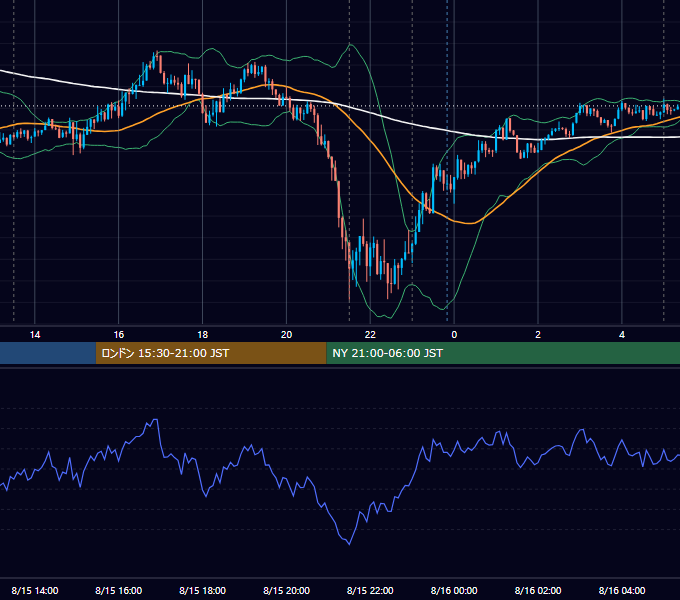Click the hour label 2 on the upper time axis
This screenshot has height=600, width=680.
tap(538, 335)
